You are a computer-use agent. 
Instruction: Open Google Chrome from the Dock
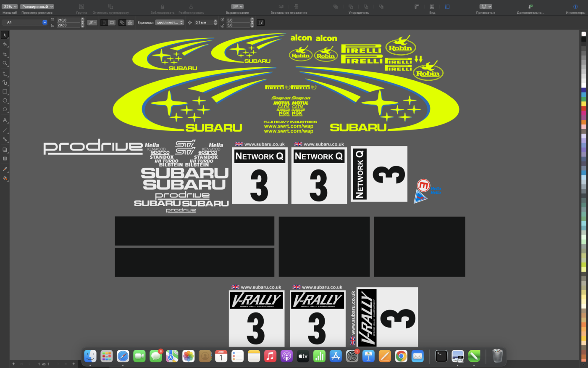coord(401,356)
